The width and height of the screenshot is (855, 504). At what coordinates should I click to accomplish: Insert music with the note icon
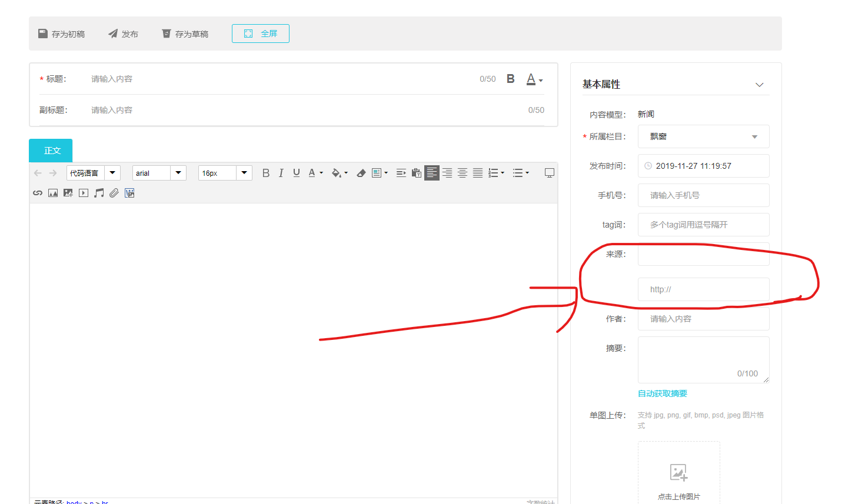99,193
